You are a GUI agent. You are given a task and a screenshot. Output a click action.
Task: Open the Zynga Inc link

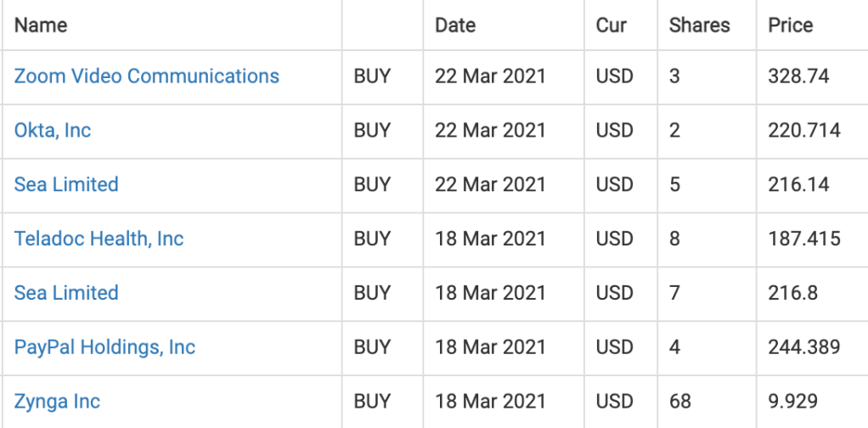click(x=57, y=402)
